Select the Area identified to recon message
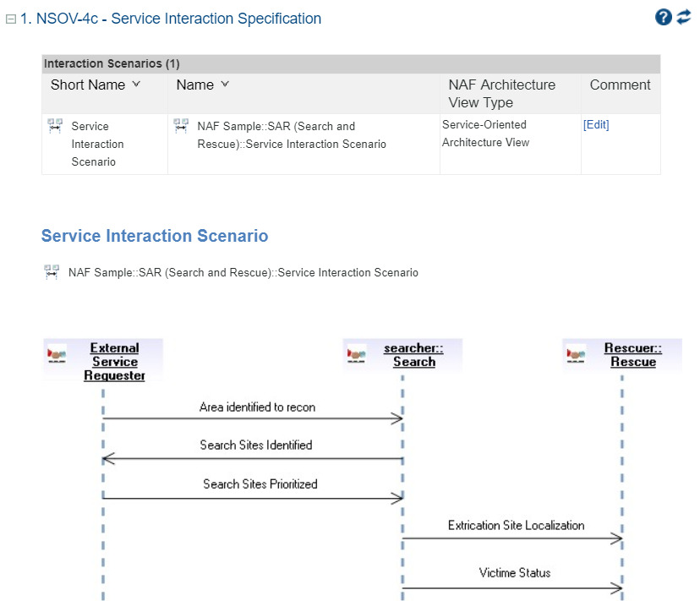Screen dimensions: 700x601 (x=257, y=407)
